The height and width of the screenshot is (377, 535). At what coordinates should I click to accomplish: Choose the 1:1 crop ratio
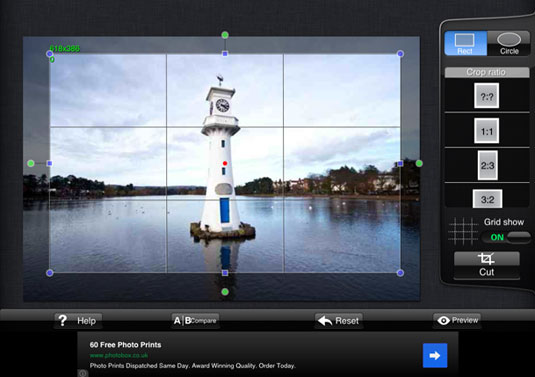click(x=487, y=131)
